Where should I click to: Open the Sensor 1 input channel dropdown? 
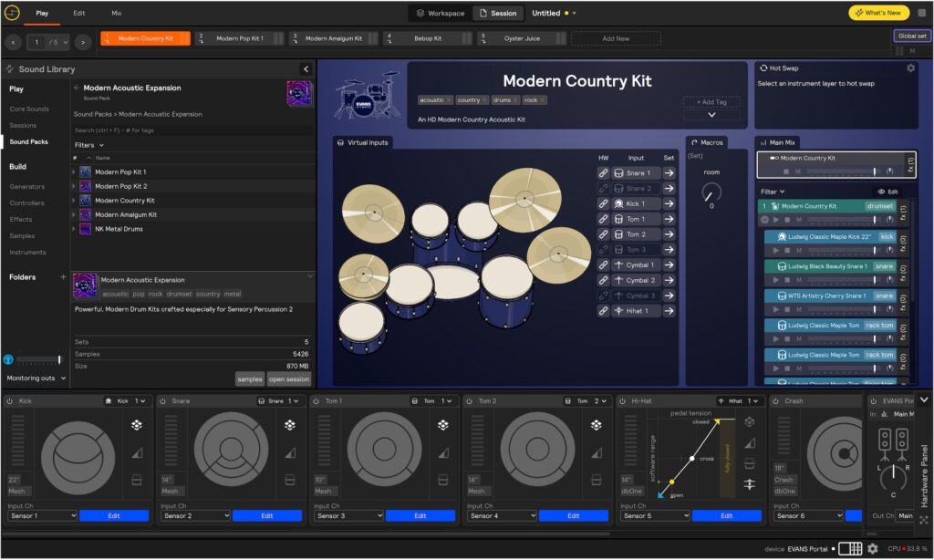(x=43, y=516)
